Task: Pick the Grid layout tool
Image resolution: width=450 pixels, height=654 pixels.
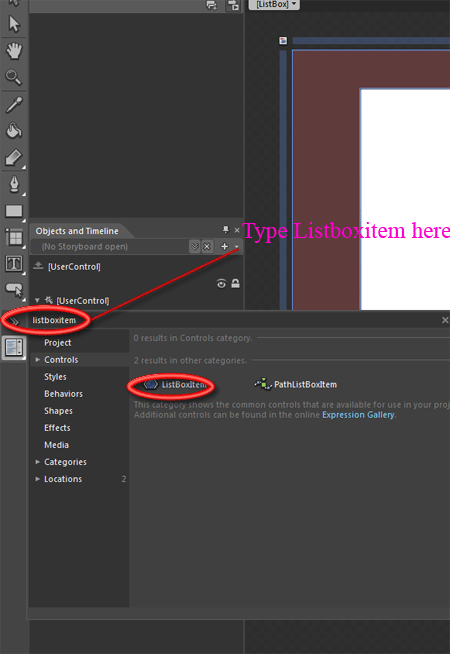Action: 14,237
